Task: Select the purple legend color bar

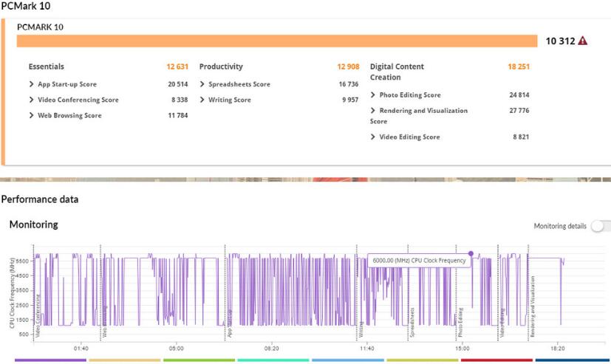Action: [x=50, y=360]
